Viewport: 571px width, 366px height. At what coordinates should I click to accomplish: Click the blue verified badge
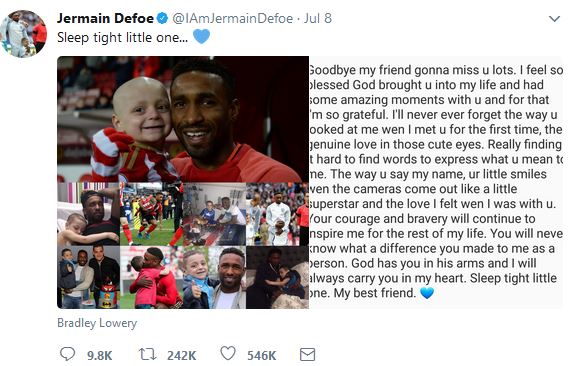(162, 18)
